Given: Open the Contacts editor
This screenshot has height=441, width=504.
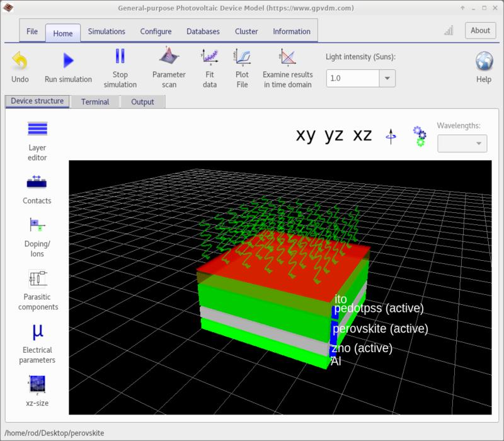Looking at the screenshot, I should point(37,182).
